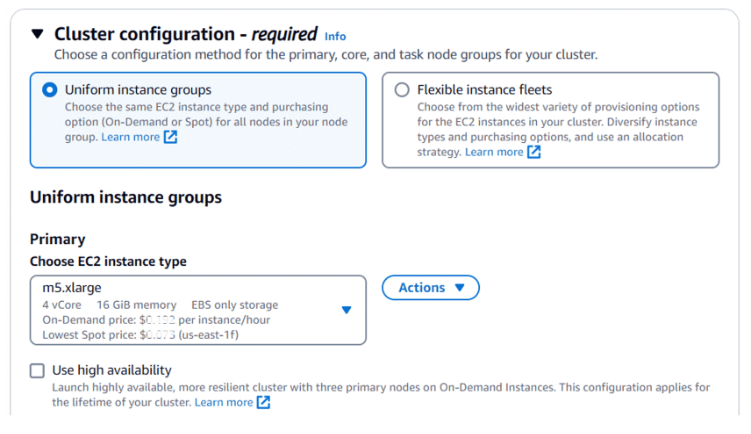This screenshot has height=434, width=751.
Task: Click the caret icon on the Actions button
Action: click(460, 288)
